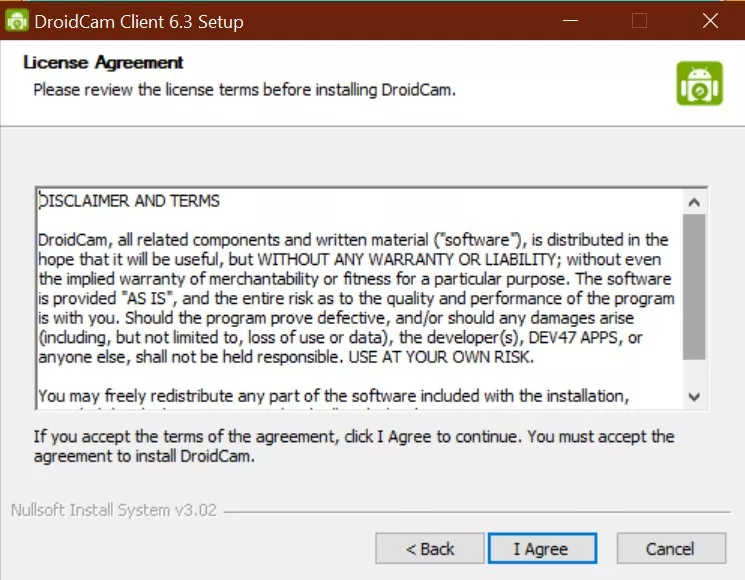The height and width of the screenshot is (580, 745).
Task: Click the "DroidCam Client 6.3 Setup" window title
Action: 139,20
